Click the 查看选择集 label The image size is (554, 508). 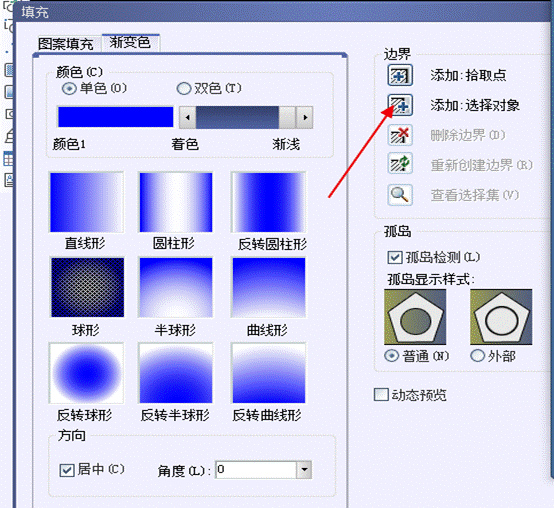475,195
